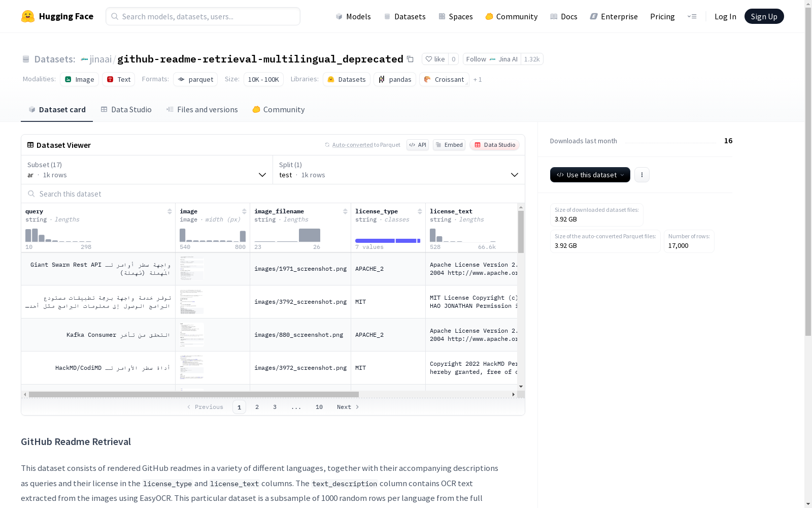This screenshot has width=812, height=508.
Task: Open thumbnail for images/1971_screenshot.png row
Action: (192, 269)
